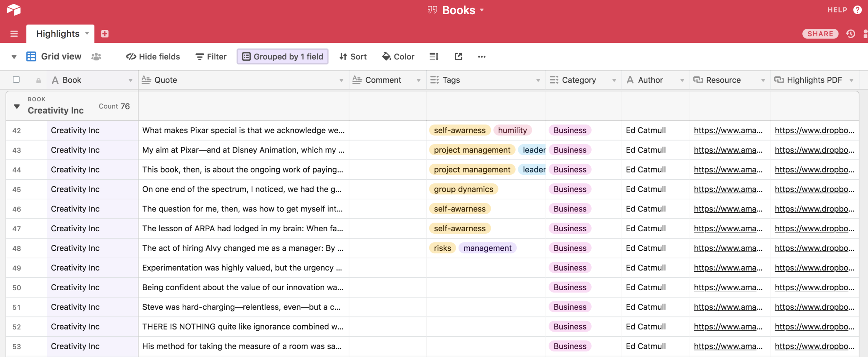This screenshot has width=868, height=357.
Task: Click the share view export icon
Action: [x=458, y=56]
